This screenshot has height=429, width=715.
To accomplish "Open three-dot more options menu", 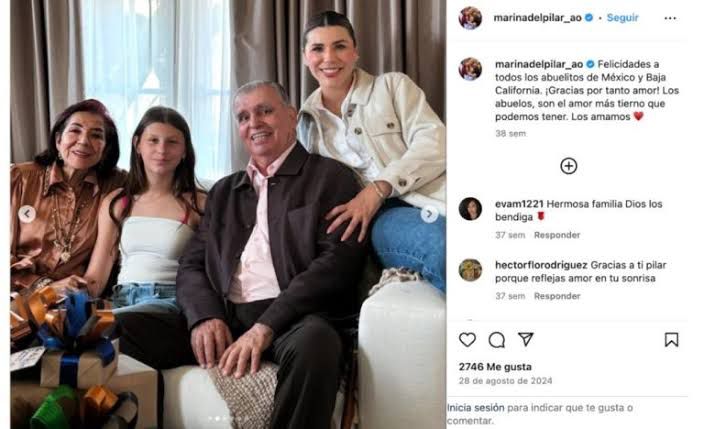I will [x=670, y=18].
